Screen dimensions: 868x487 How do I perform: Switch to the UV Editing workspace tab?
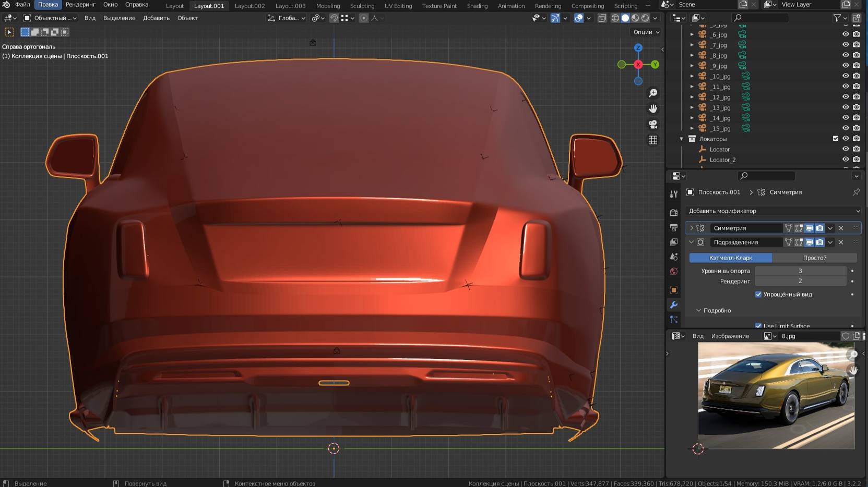click(x=398, y=6)
